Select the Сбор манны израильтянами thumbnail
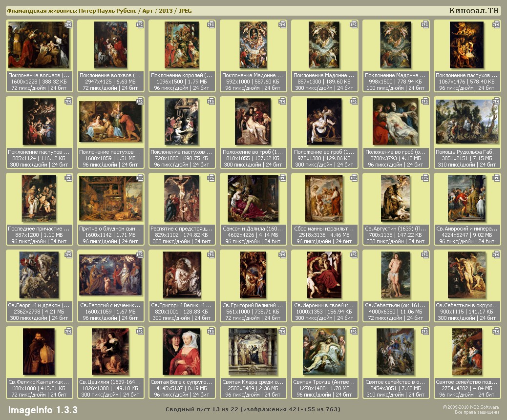This screenshot has height=420, width=507. (324, 198)
